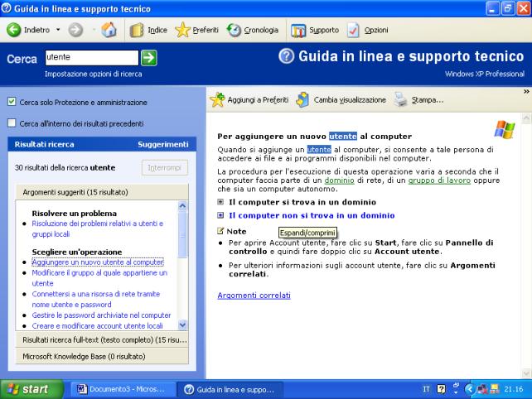
Task: Enable Cerca all'interno dei risultati precedenti
Action: click(x=12, y=123)
